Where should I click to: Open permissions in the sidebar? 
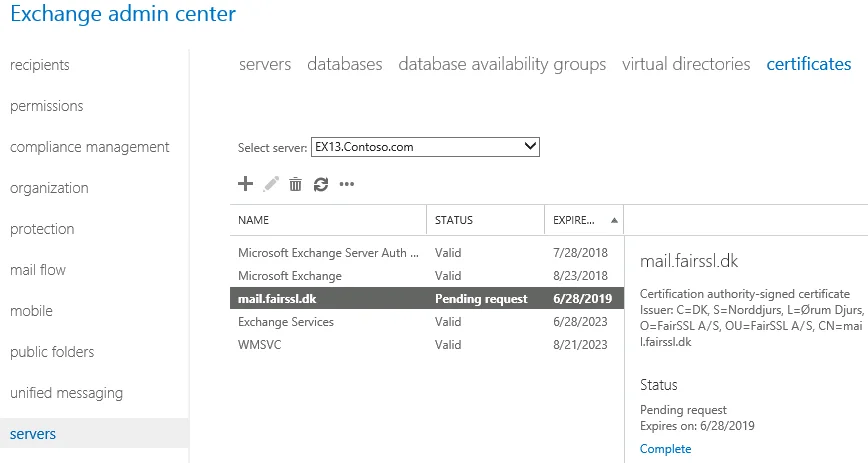[46, 106]
